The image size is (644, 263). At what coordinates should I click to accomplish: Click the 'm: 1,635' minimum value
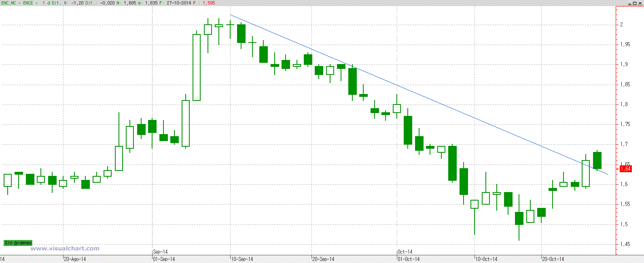(x=148, y=3)
